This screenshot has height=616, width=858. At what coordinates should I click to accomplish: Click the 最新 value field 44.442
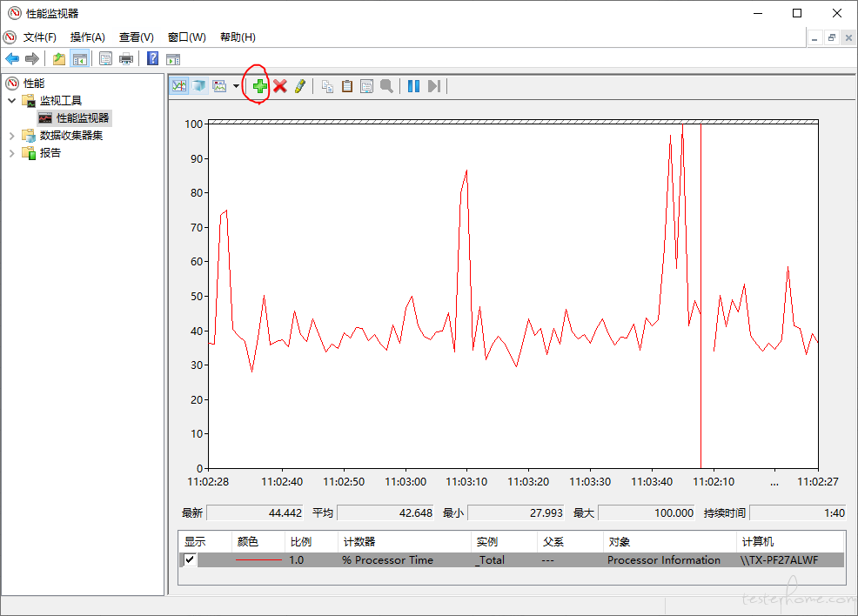pos(255,512)
